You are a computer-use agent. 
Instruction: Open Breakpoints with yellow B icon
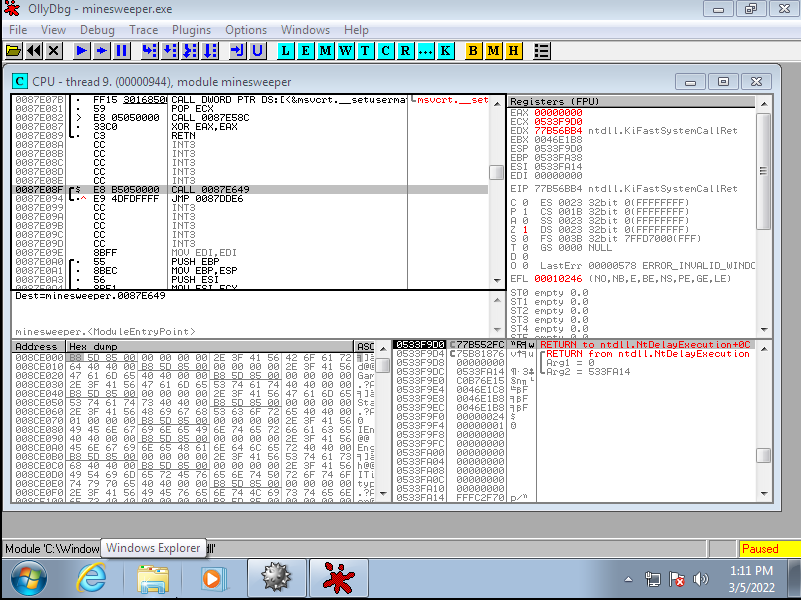pyautogui.click(x=474, y=51)
